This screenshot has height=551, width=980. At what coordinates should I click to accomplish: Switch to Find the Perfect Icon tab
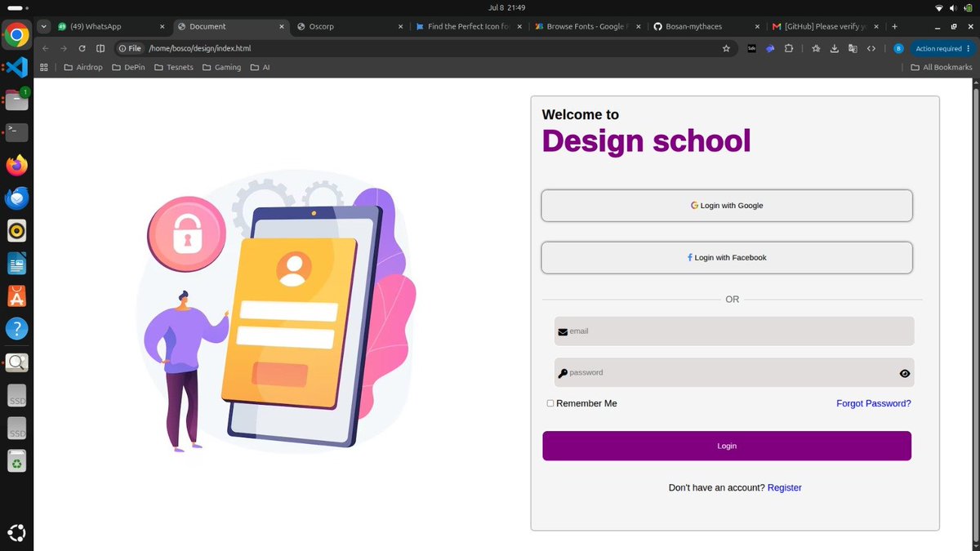tap(469, 26)
